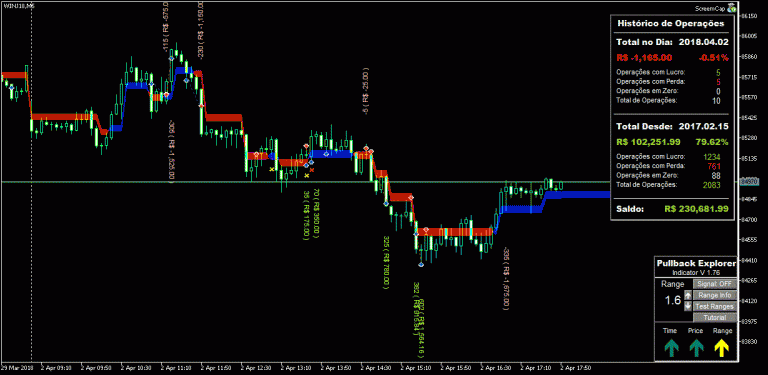
Task: Open the Tutorial button
Action: [715, 318]
